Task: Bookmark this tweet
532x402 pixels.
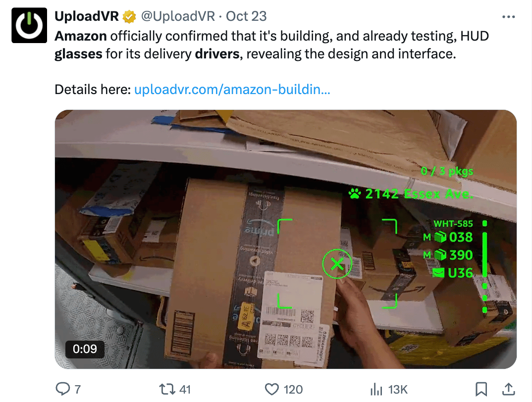Action: (481, 389)
